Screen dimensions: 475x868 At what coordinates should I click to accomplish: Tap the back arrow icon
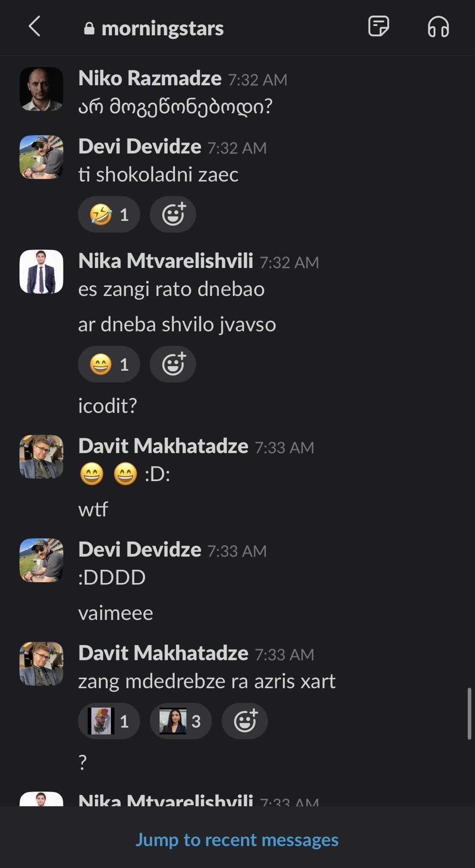34,26
